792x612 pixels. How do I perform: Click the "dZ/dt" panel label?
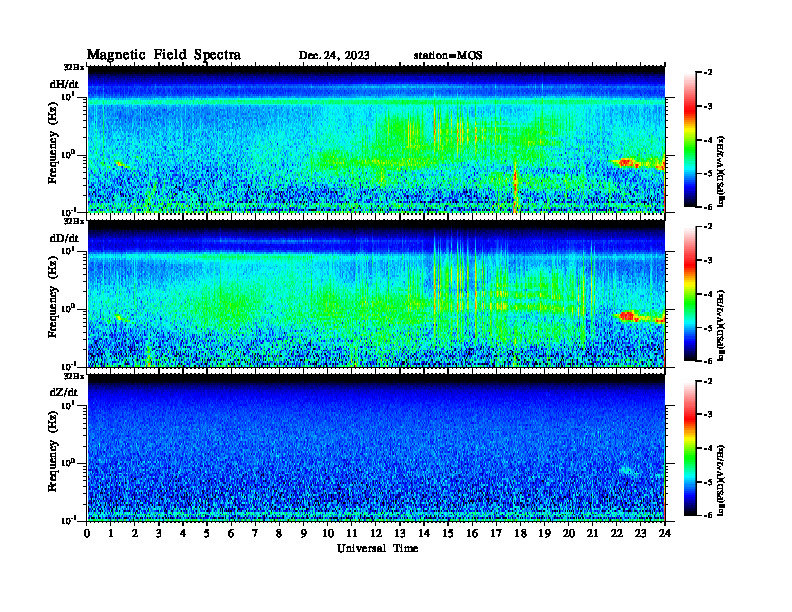click(x=64, y=392)
